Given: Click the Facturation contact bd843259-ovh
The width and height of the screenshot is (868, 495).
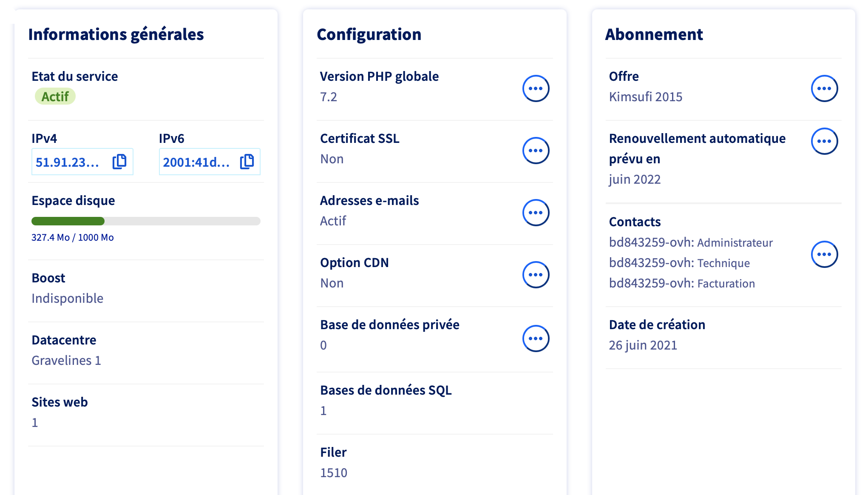Looking at the screenshot, I should pos(681,283).
